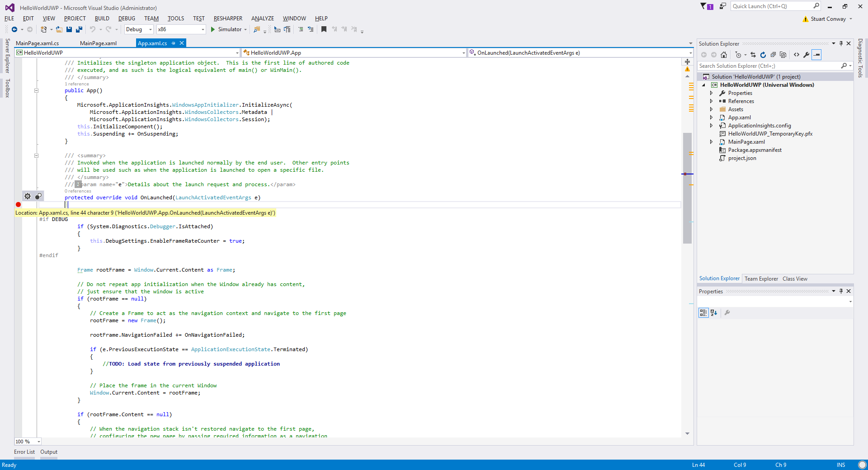The image size is (868, 470).
Task: Switch to the Team Explorer tab
Action: (761, 279)
